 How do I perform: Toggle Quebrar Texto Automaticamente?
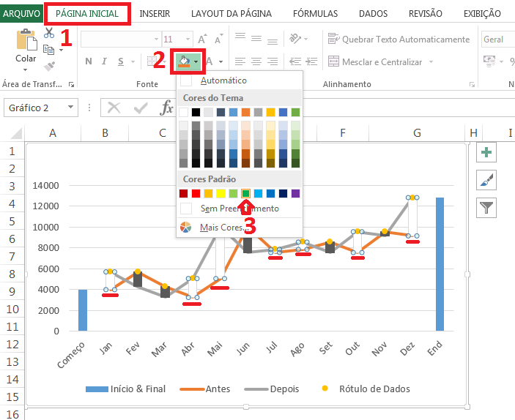point(399,40)
